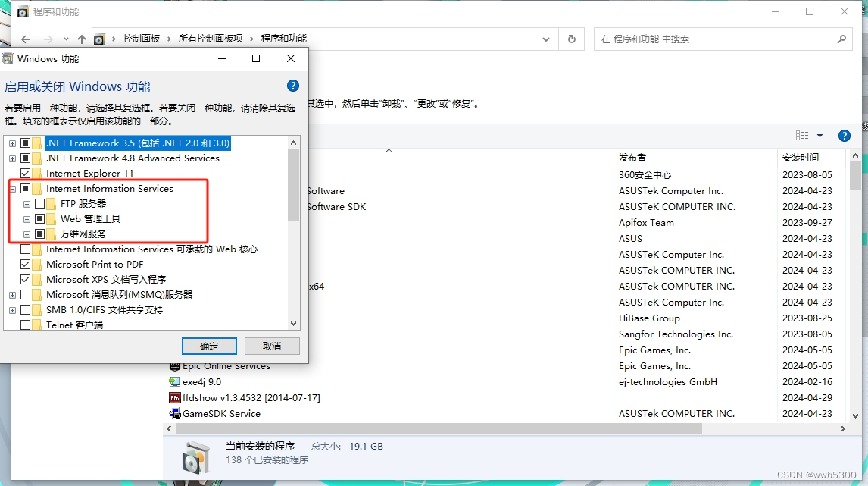Click program list horizontal scrollbar thumb
Screen dimensions: 868x486
[439, 429]
